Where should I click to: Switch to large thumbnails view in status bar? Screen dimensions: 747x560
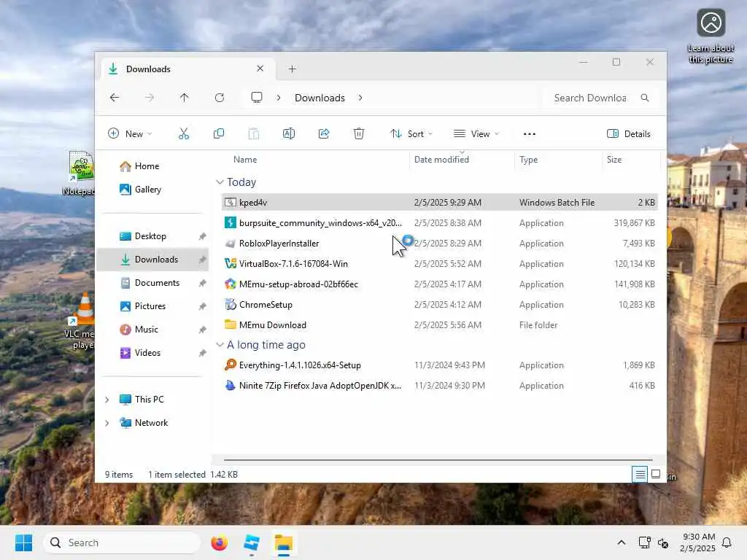656,474
